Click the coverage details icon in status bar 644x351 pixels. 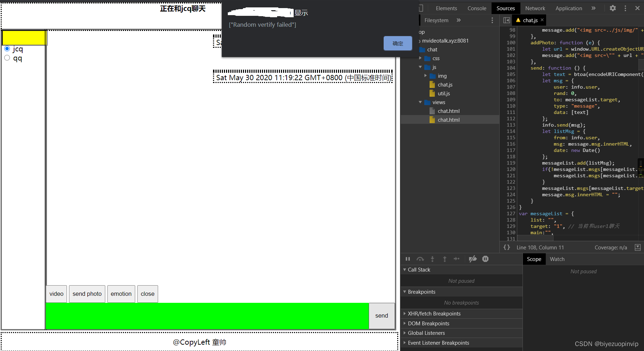[638, 247]
